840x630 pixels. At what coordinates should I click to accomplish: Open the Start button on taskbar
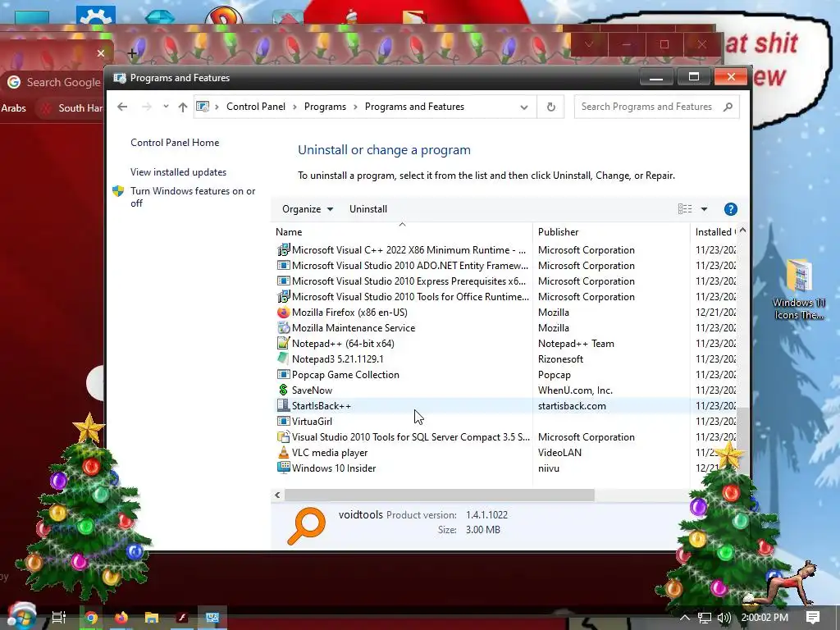[x=21, y=616]
